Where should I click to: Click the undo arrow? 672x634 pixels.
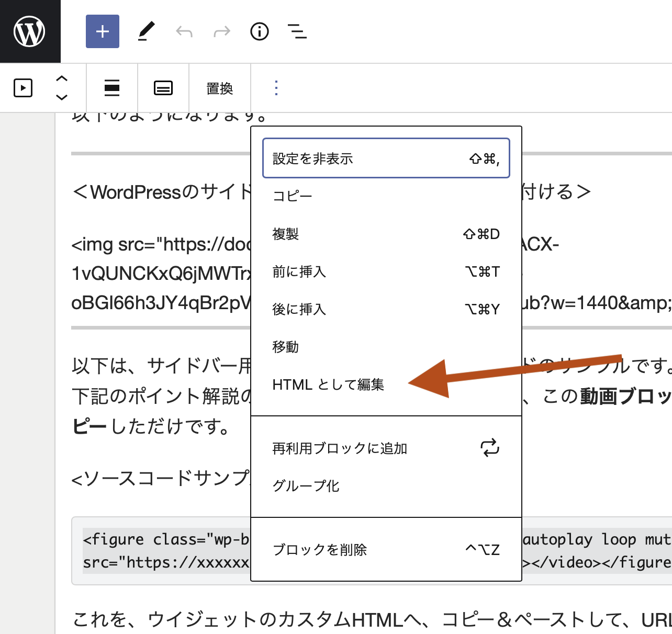point(184,32)
